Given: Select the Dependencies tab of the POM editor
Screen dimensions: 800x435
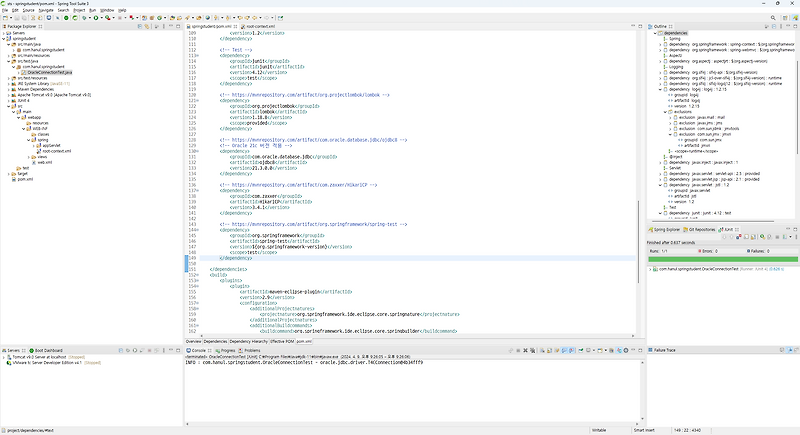Looking at the screenshot, I should pos(215,342).
